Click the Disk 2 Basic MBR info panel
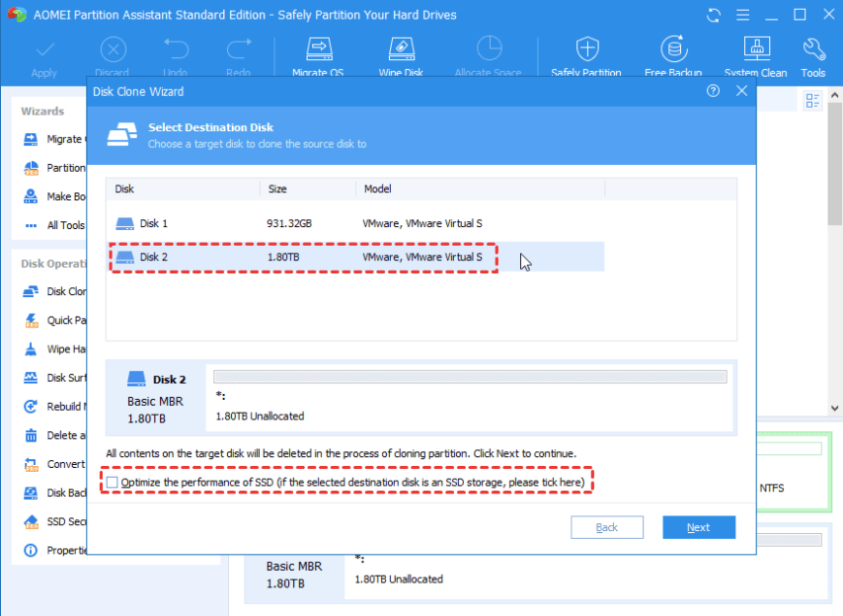 (x=156, y=398)
